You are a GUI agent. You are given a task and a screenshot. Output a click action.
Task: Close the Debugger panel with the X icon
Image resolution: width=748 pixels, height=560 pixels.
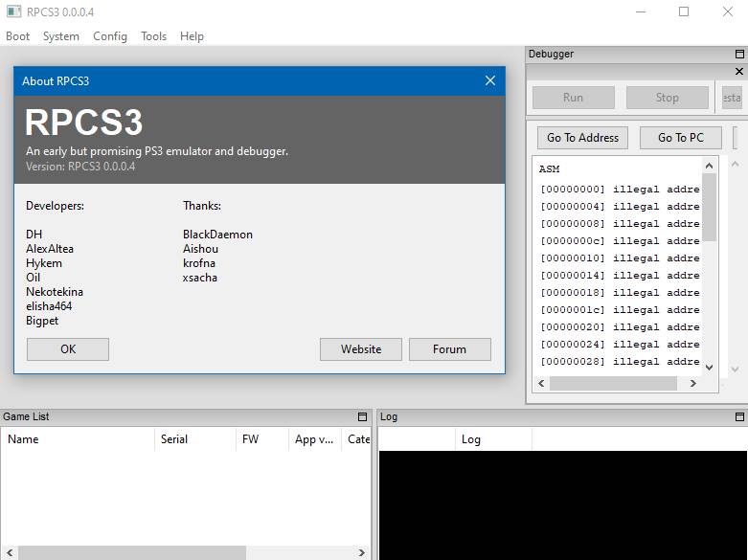point(739,71)
